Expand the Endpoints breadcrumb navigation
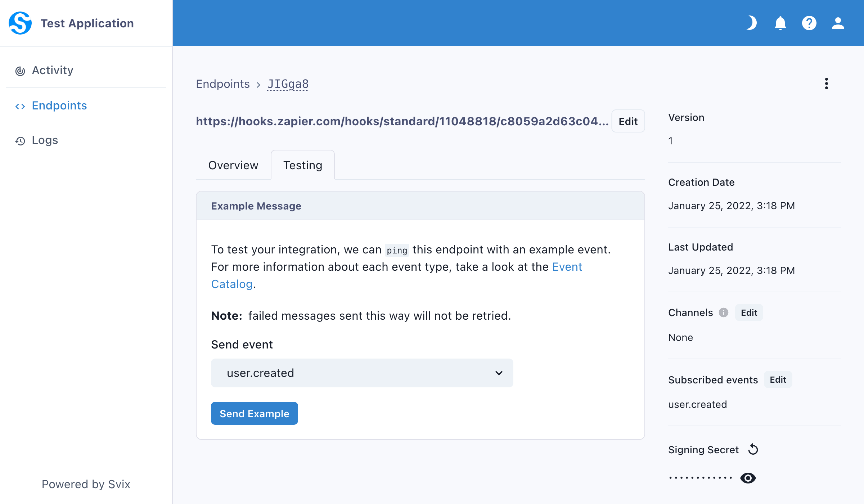This screenshot has height=504, width=864. [223, 84]
